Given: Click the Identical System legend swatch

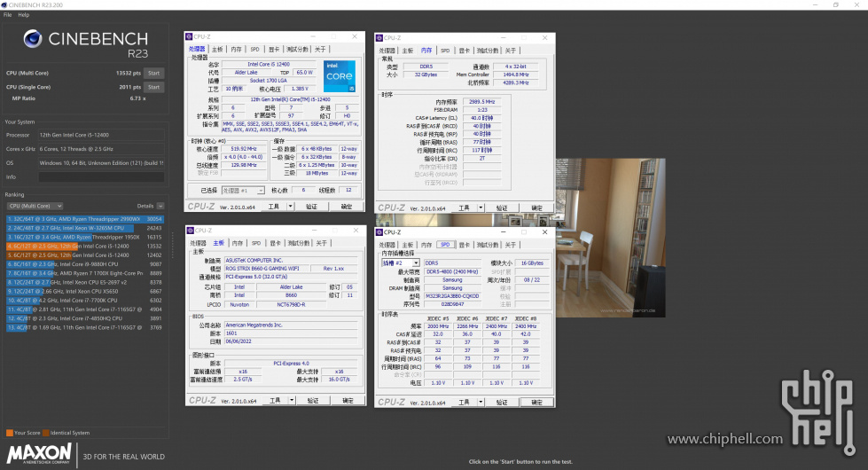Looking at the screenshot, I should (46, 433).
